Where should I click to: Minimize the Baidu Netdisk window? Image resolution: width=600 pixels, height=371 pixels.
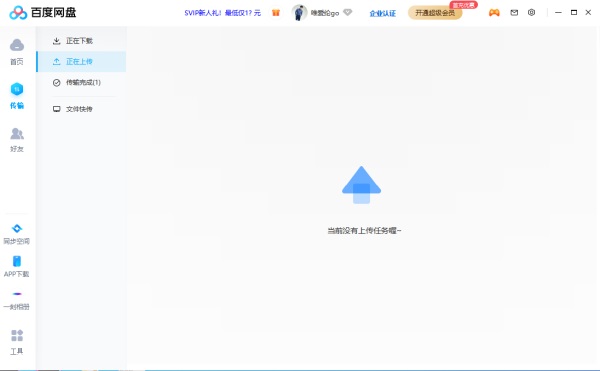558,13
